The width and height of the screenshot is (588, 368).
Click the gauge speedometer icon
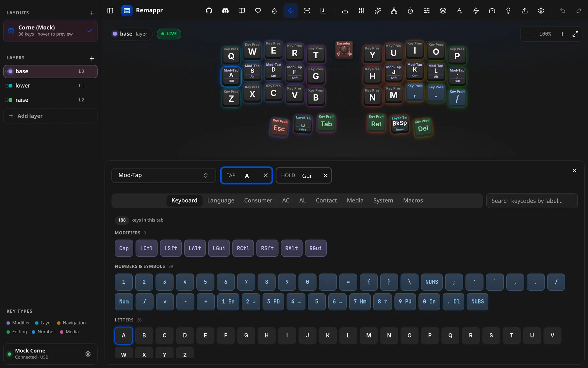pyautogui.click(x=492, y=11)
